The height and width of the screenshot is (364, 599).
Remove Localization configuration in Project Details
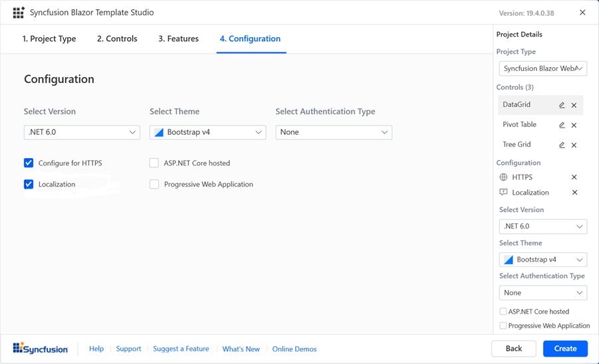[574, 193]
